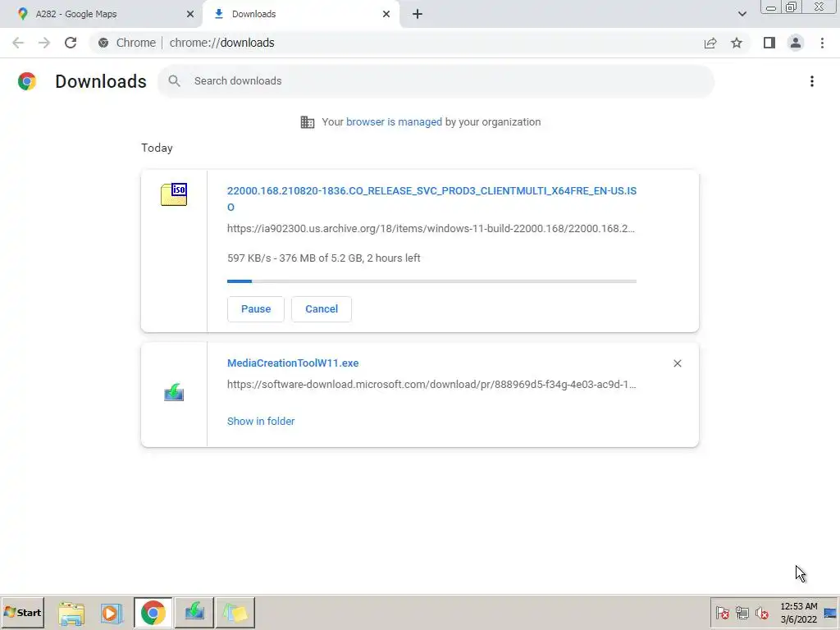Click the Chrome logo beside Downloads title
Image resolution: width=840 pixels, height=630 pixels.
point(27,81)
